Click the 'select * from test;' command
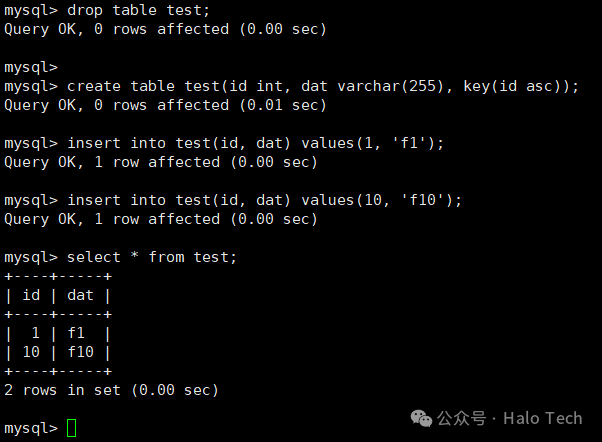 click(x=121, y=257)
